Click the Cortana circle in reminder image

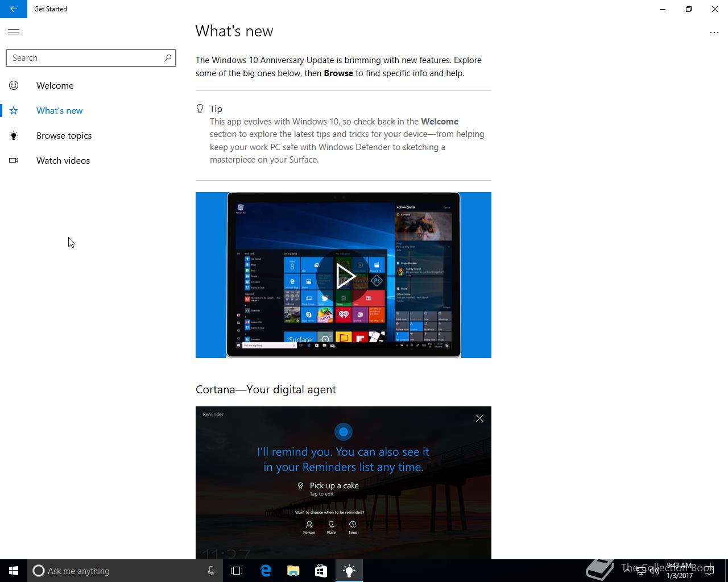pyautogui.click(x=343, y=432)
